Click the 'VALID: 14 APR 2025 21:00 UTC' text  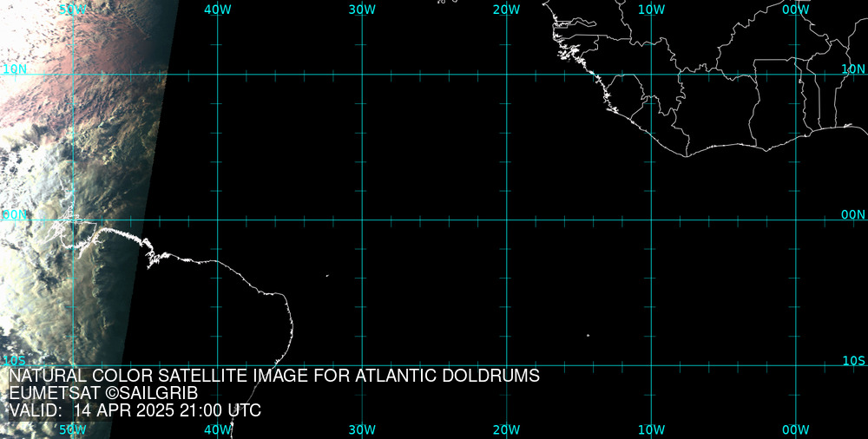coord(135,410)
